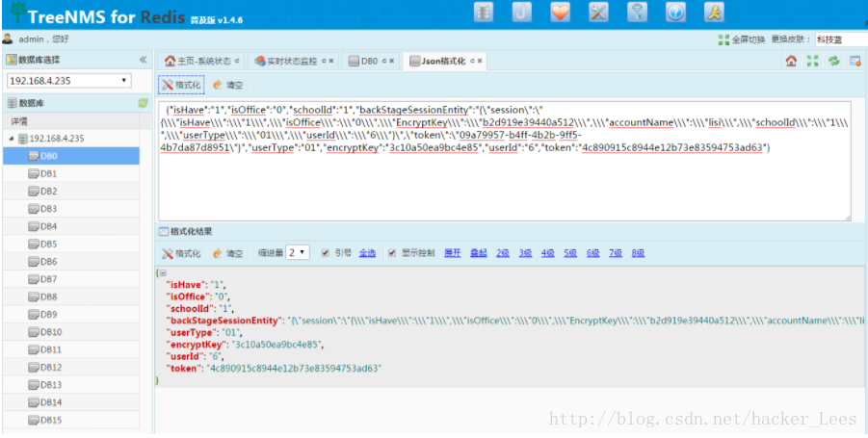Close the 实时状态监控 tab

[x=331, y=62]
